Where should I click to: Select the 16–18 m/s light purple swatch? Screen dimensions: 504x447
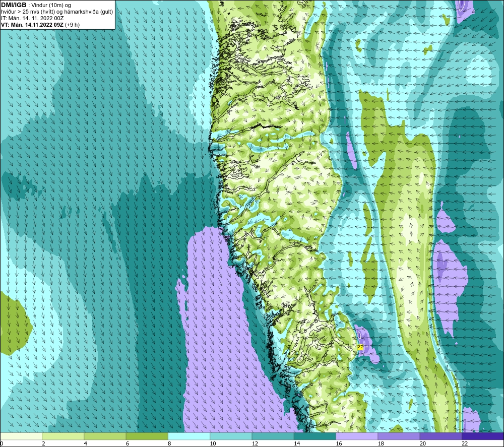(x=357, y=436)
